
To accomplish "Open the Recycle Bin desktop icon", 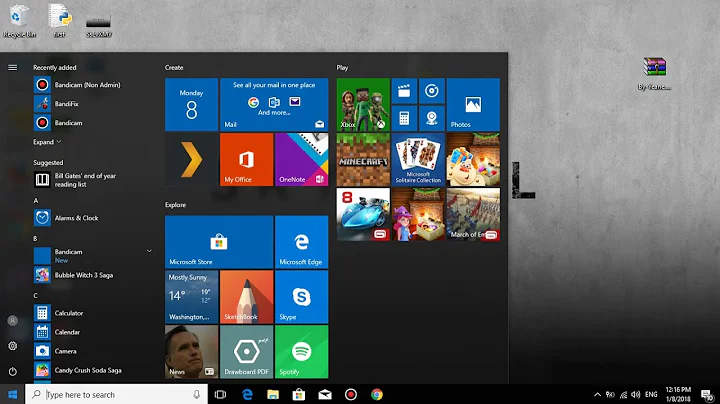I will [x=17, y=18].
